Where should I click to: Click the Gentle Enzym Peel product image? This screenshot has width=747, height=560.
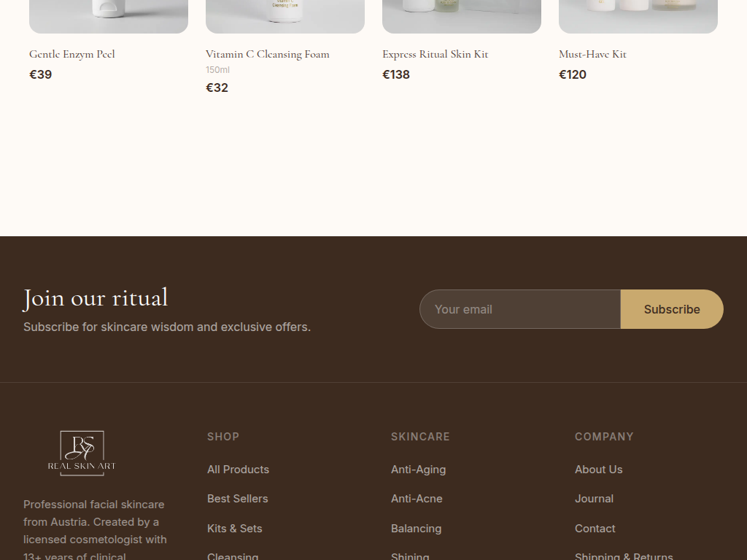(x=109, y=16)
